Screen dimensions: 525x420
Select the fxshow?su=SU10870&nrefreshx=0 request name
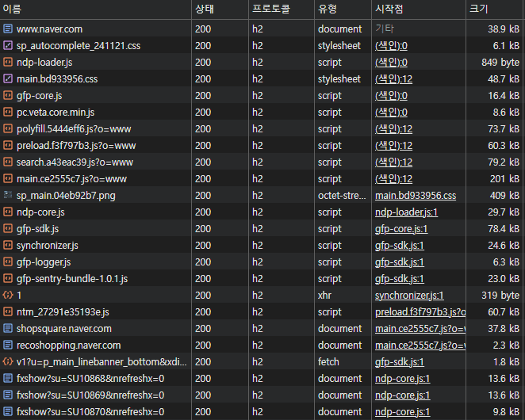90,411
